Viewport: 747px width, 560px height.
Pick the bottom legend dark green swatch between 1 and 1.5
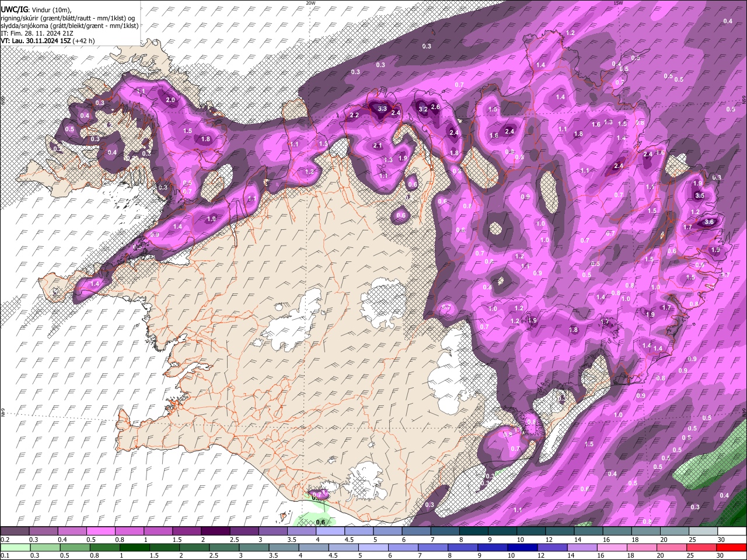pyautogui.click(x=134, y=548)
